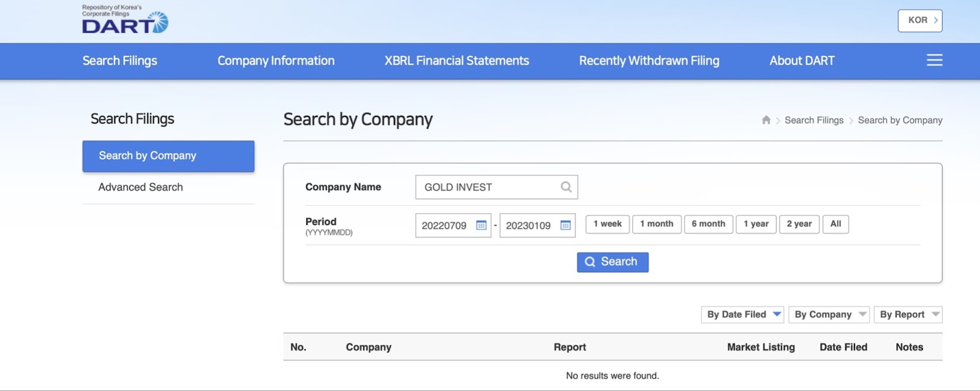Click the 'No results were found.' message
This screenshot has width=980, height=391.
[612, 376]
